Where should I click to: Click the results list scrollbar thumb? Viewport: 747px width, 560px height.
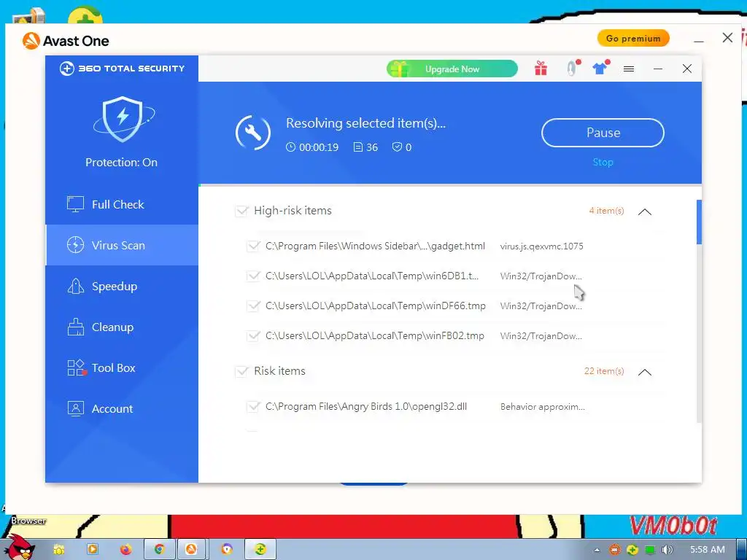(x=699, y=222)
